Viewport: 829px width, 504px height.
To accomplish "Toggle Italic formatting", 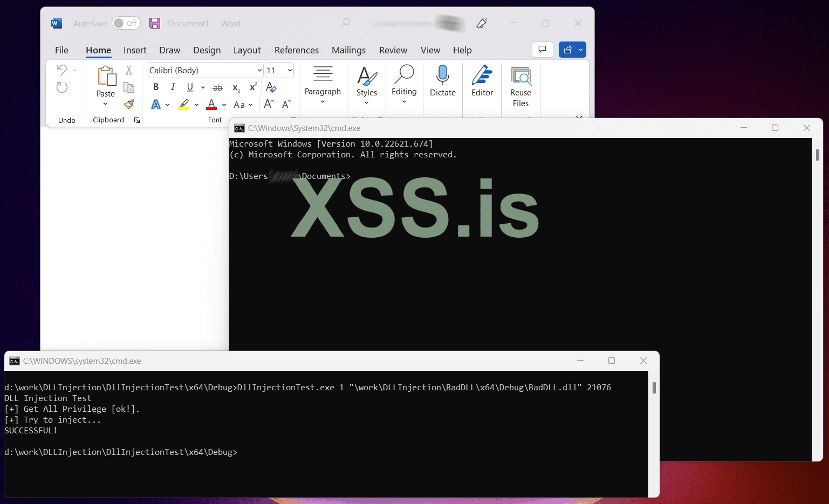I will [173, 87].
